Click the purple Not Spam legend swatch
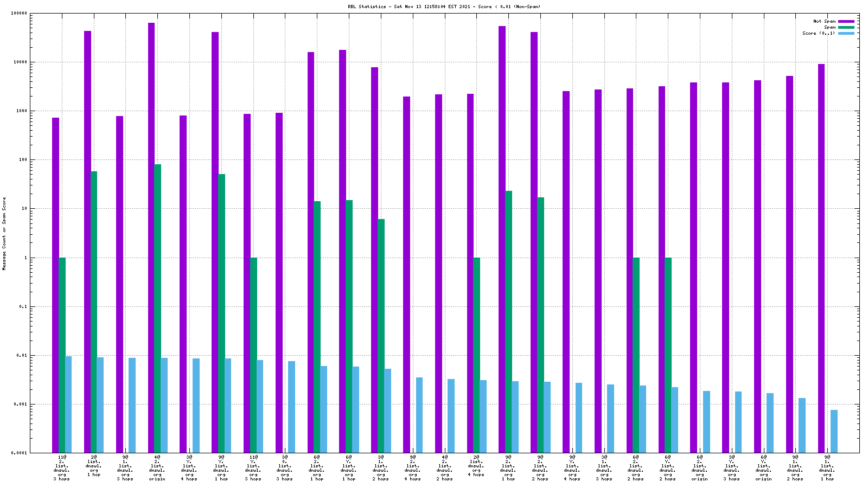The image size is (868, 488). click(x=846, y=21)
